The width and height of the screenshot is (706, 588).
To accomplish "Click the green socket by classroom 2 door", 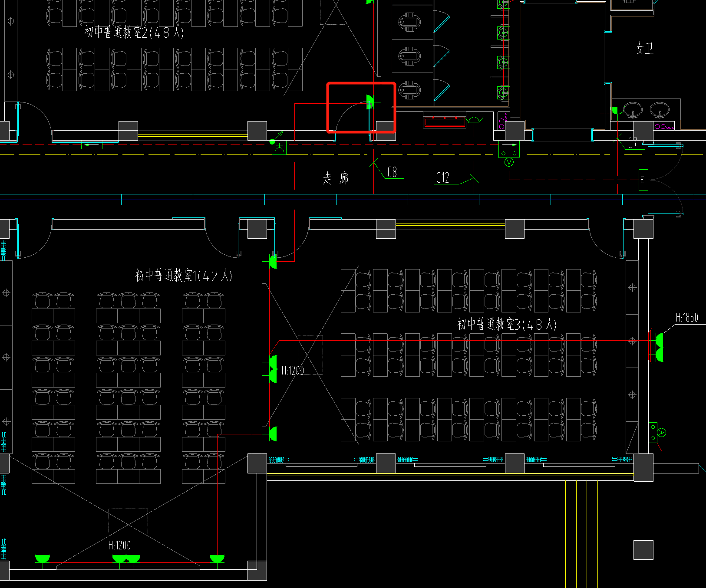I will (x=369, y=102).
